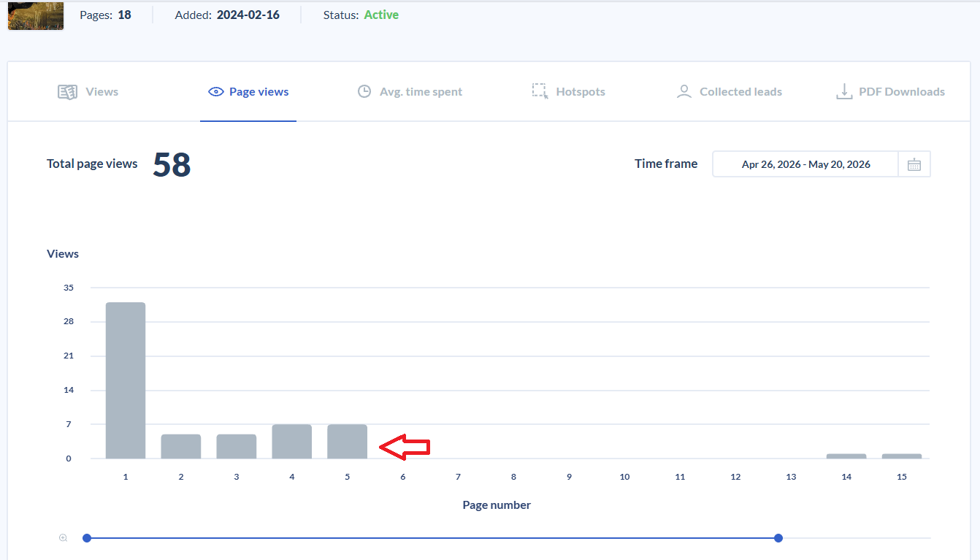Click the bar for page 3

237,446
